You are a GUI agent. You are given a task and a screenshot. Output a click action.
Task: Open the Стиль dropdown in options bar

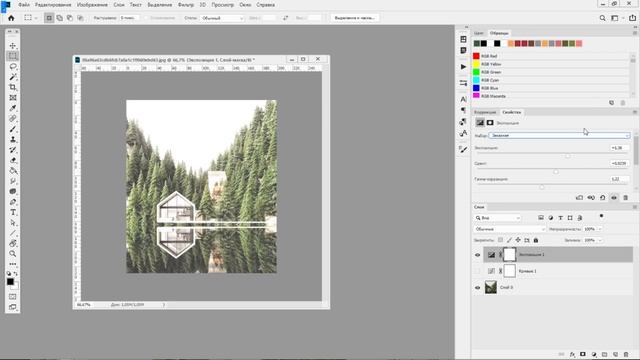(x=222, y=18)
